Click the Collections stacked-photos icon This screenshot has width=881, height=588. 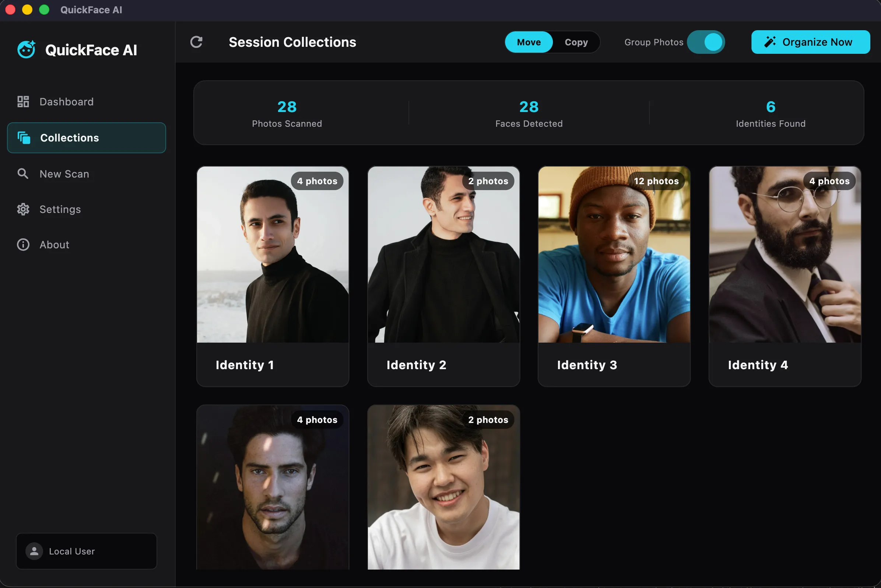click(x=24, y=138)
